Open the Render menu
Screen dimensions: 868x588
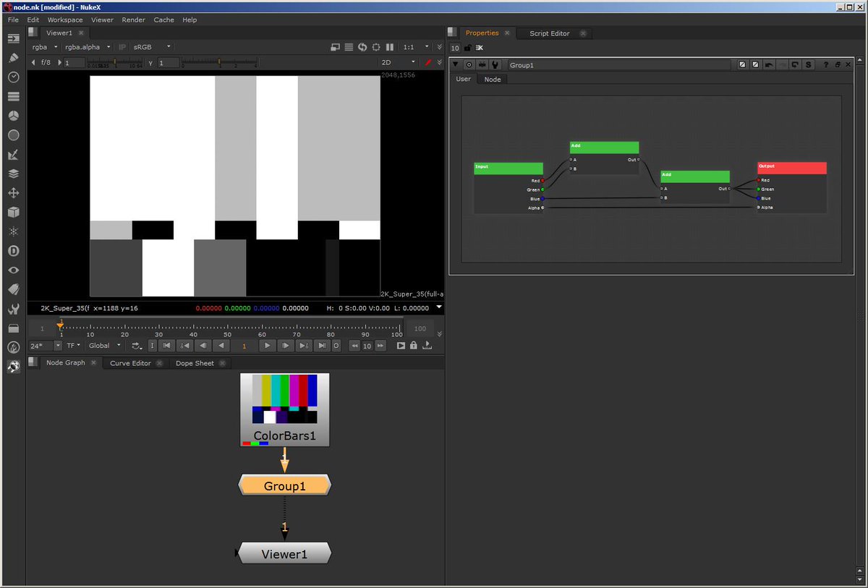tap(133, 20)
